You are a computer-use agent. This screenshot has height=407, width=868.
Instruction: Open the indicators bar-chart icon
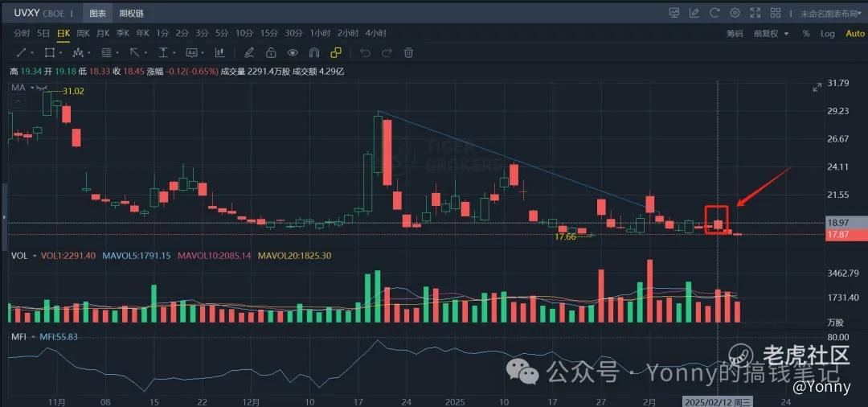coord(219,52)
